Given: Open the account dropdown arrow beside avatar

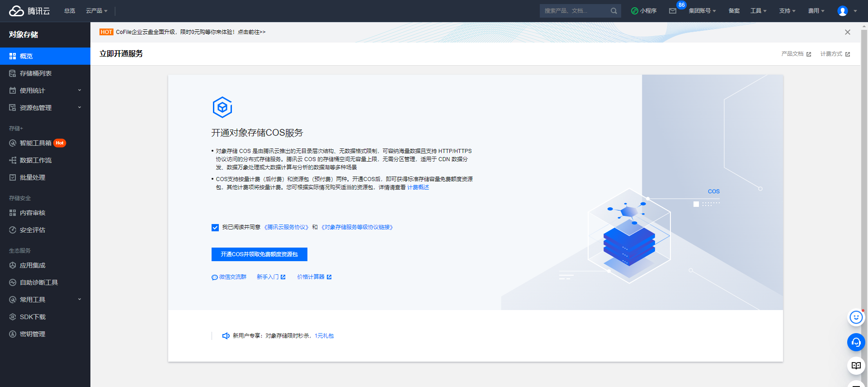Looking at the screenshot, I should click(855, 11).
